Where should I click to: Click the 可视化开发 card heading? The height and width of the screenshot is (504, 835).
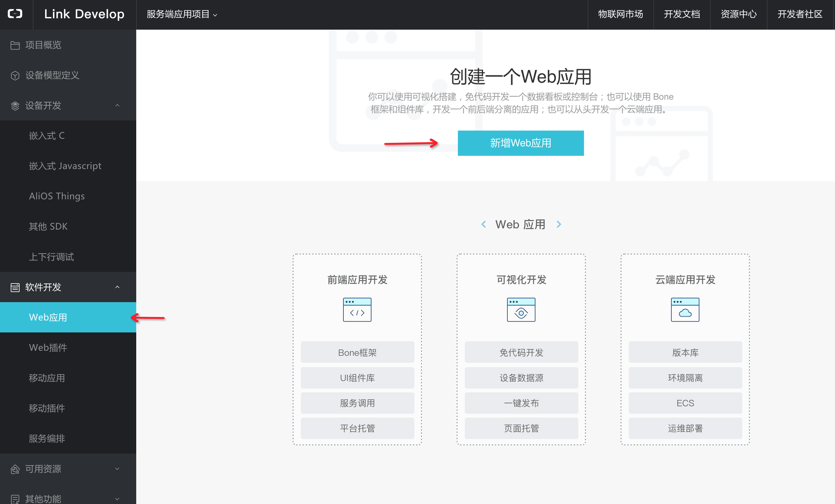coord(521,280)
